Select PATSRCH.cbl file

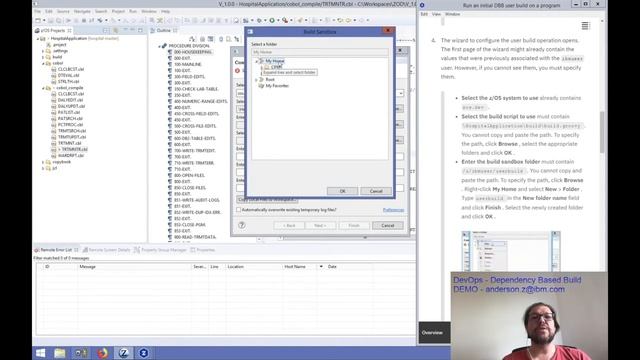[70, 118]
